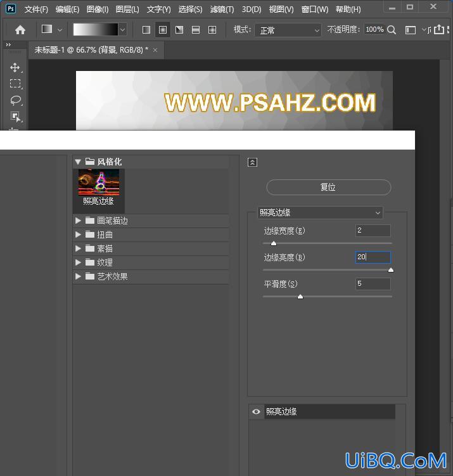Open the 帮助(H) menu

pos(348,10)
